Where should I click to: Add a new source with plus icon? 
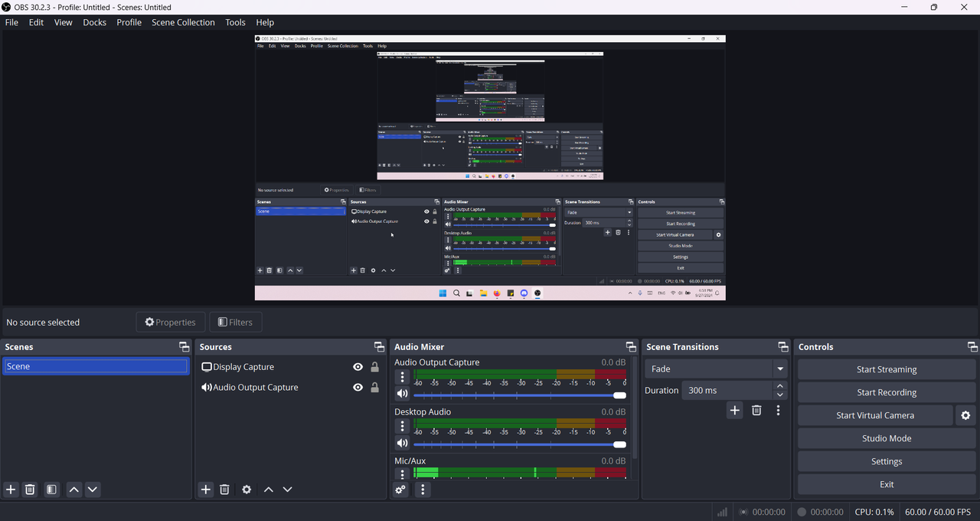(205, 490)
